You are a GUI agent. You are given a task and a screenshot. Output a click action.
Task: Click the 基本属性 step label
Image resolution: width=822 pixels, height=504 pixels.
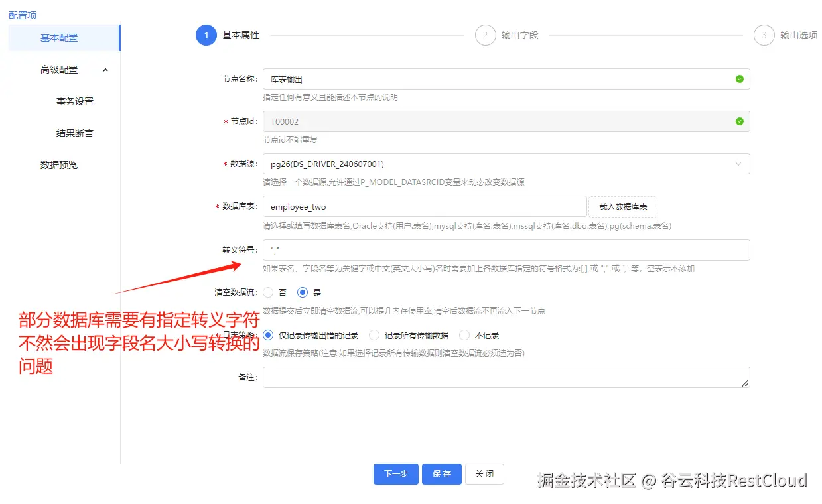(241, 35)
